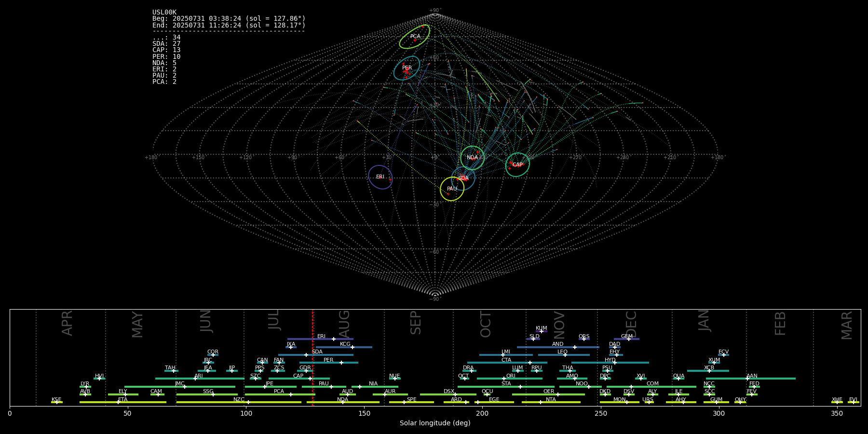Click the station header text USL00K

(x=164, y=13)
